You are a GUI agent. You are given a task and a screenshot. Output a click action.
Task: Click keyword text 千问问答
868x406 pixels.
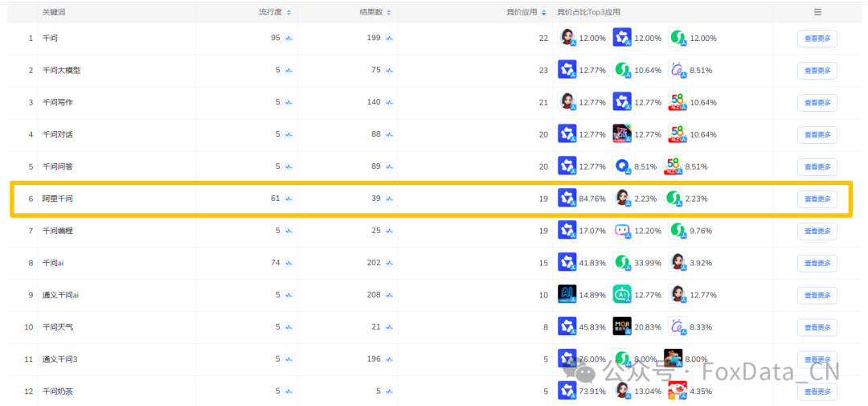click(x=58, y=166)
